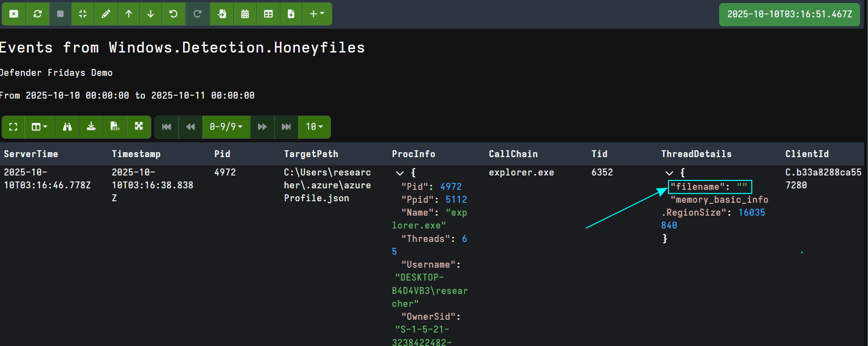Collapse the ProcInfo JSON object chevron

pos(400,173)
